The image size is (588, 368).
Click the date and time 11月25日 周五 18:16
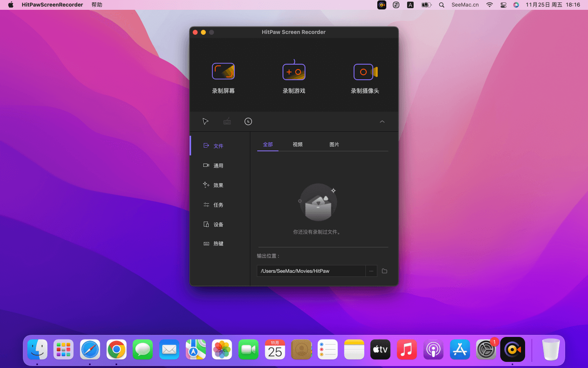click(553, 5)
